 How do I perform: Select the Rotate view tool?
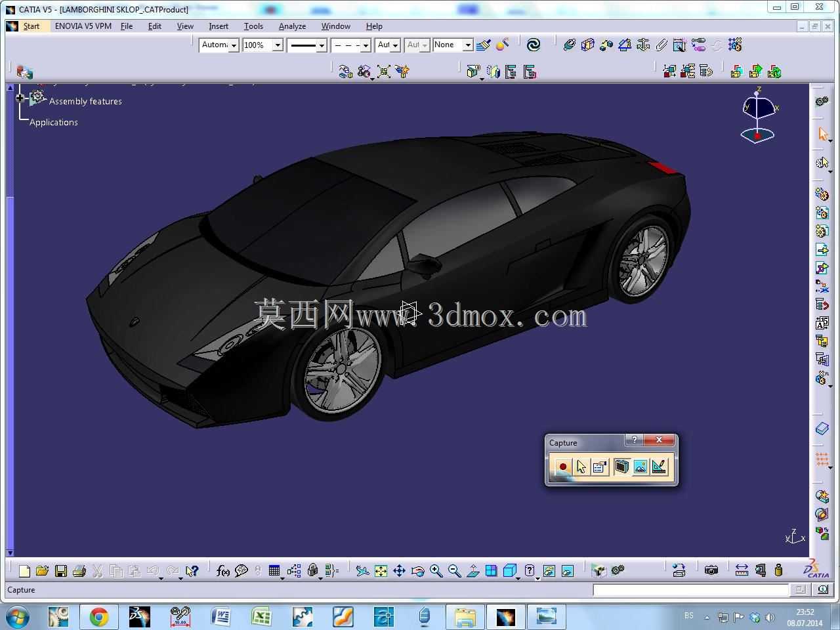(417, 571)
